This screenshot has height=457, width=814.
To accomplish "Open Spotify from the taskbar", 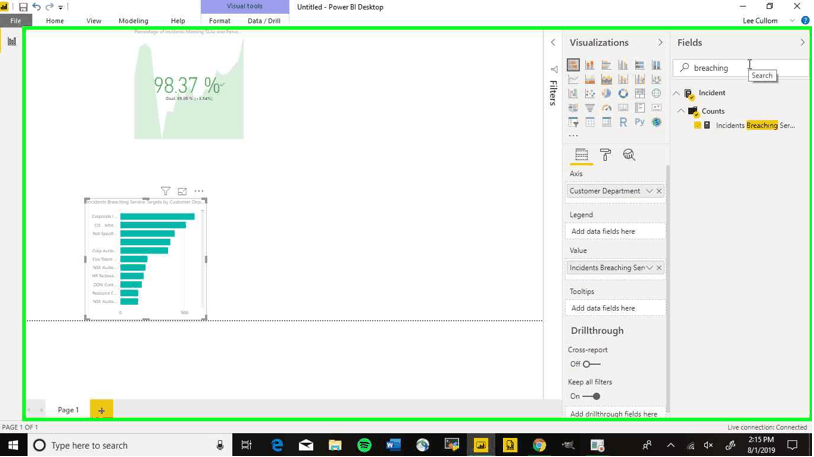I will tap(364, 445).
